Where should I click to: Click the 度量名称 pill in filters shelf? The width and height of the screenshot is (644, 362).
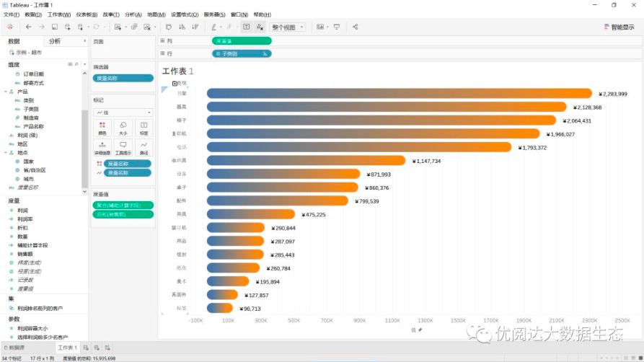click(123, 78)
